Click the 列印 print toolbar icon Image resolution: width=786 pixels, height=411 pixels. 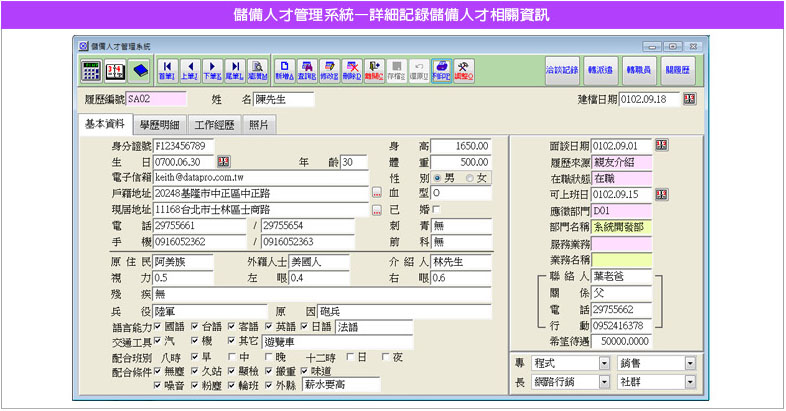point(441,70)
